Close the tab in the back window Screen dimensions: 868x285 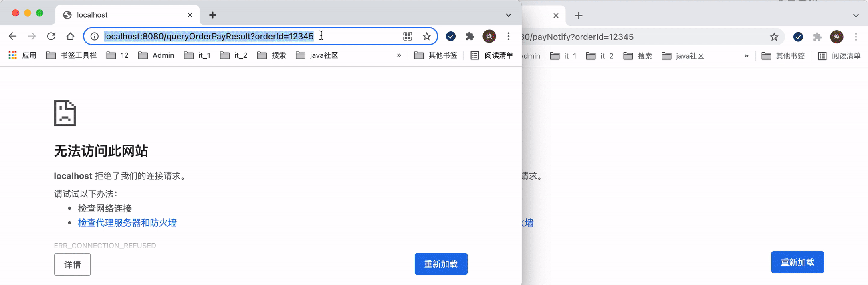(x=556, y=16)
